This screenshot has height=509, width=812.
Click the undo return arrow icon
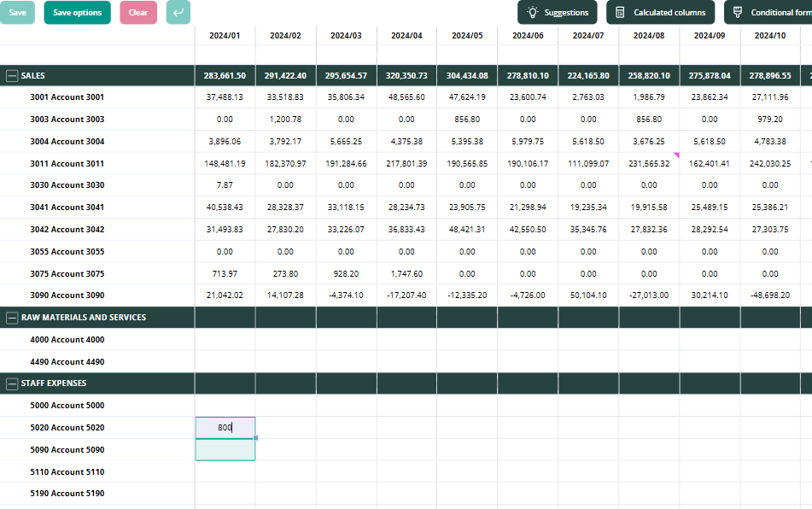(178, 13)
